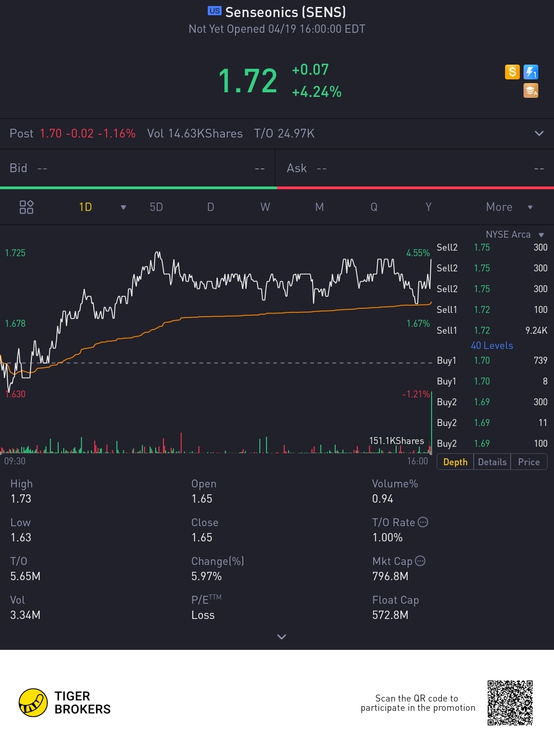The image size is (554, 756).
Task: Tap the intraday price chart line
Action: [x=216, y=323]
